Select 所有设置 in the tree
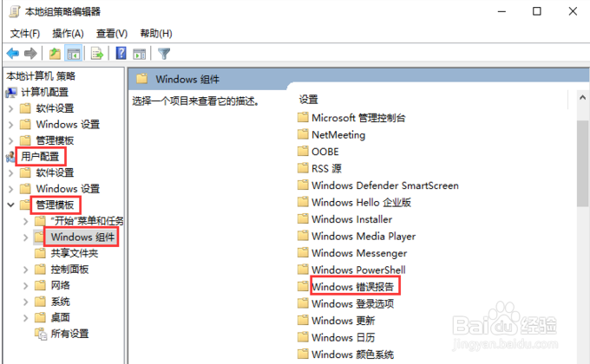 (x=69, y=334)
